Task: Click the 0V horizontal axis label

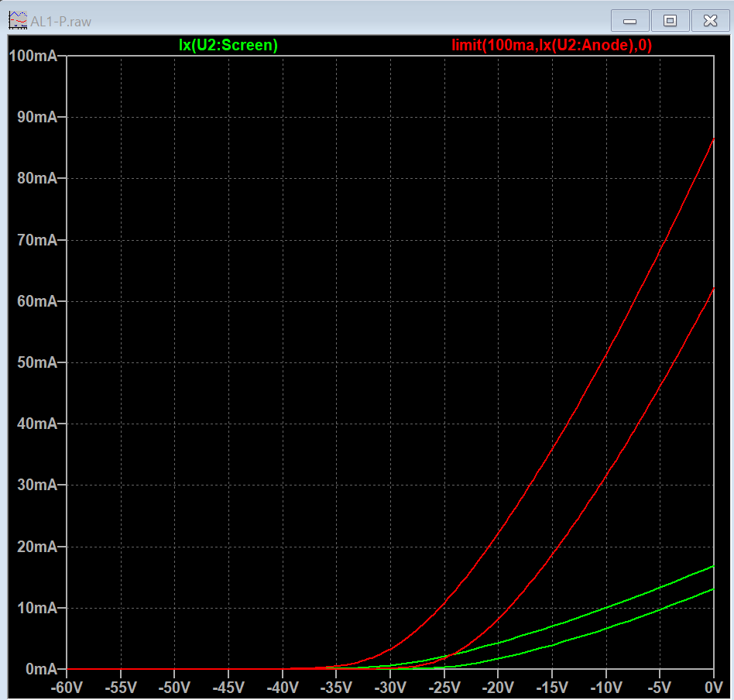Action: click(x=714, y=688)
